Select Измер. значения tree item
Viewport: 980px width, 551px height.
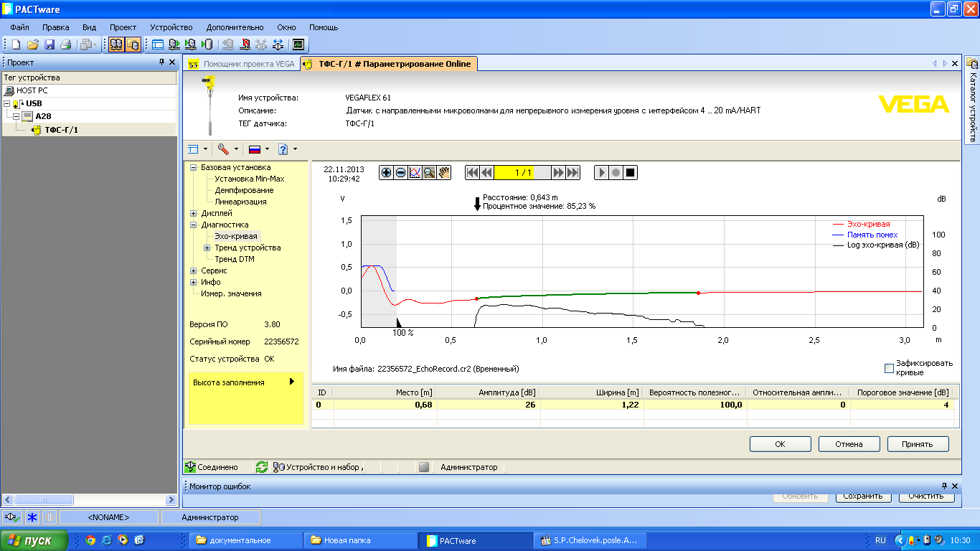(x=231, y=293)
